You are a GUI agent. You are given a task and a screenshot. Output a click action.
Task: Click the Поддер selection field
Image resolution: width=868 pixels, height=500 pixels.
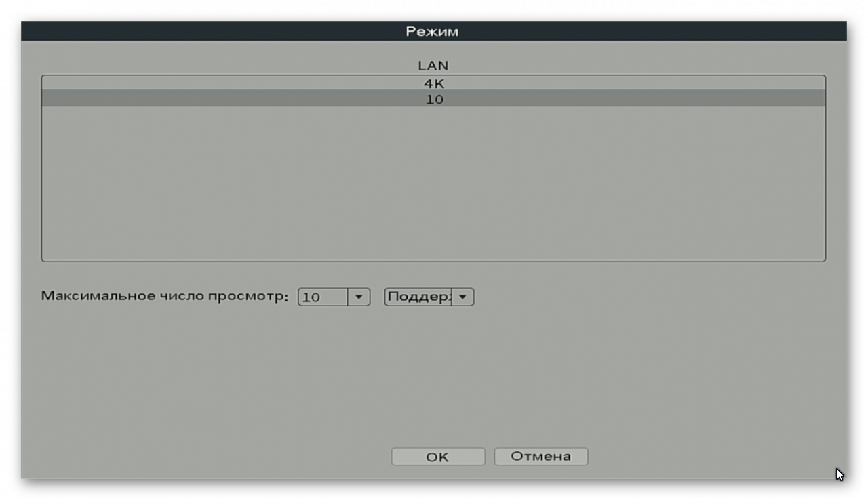[x=418, y=297]
